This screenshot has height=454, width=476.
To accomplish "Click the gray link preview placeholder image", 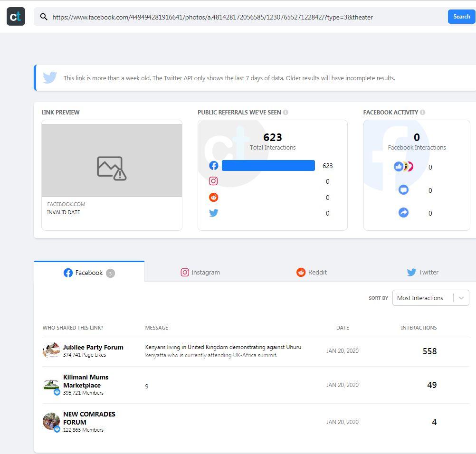I will pos(112,161).
